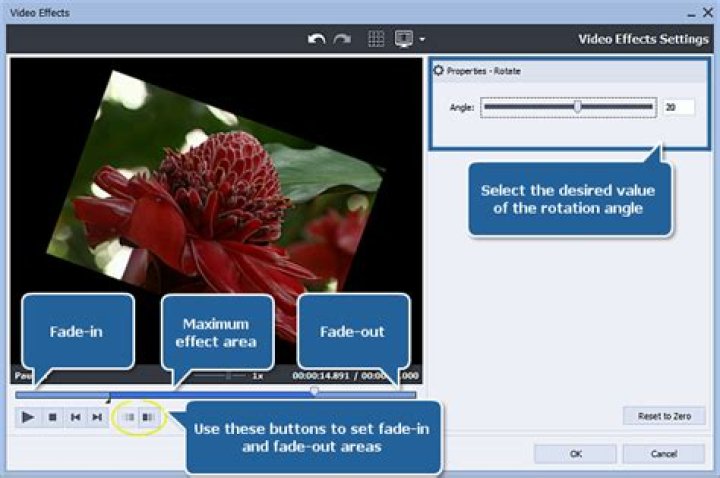Image resolution: width=720 pixels, height=478 pixels.
Task: Click the Properties - Rotate gear icon
Action: 438,71
